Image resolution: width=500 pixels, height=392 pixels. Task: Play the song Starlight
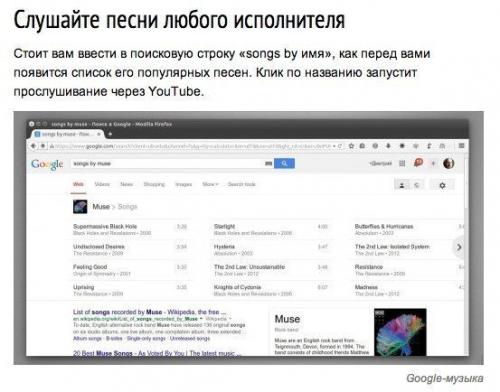[x=224, y=226]
